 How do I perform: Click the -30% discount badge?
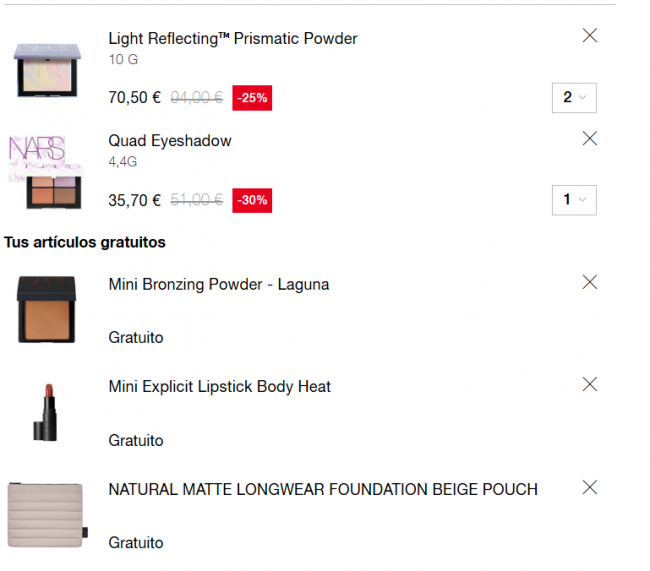pyautogui.click(x=252, y=200)
